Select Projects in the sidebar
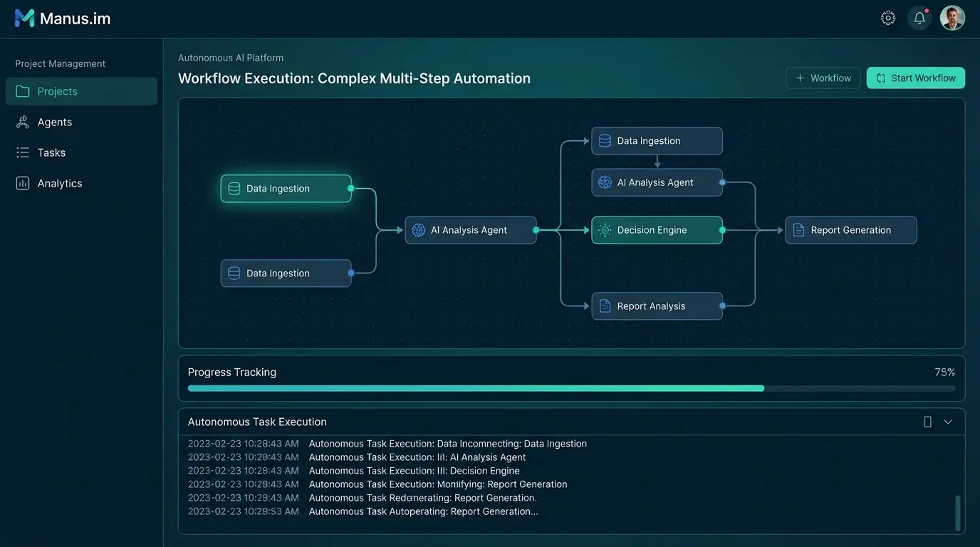980x547 pixels. click(81, 91)
